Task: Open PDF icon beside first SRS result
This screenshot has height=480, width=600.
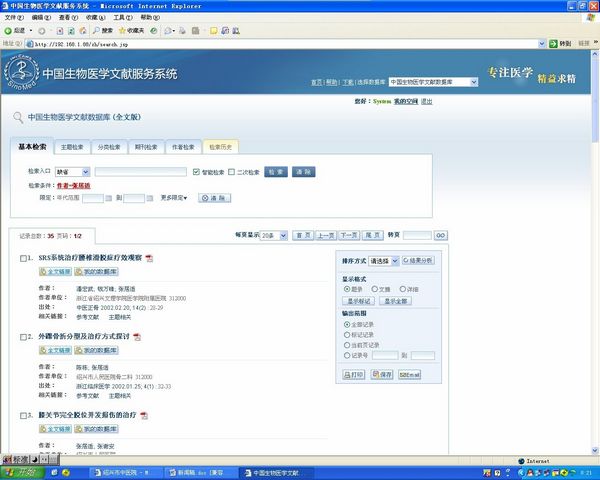Action: point(150,258)
